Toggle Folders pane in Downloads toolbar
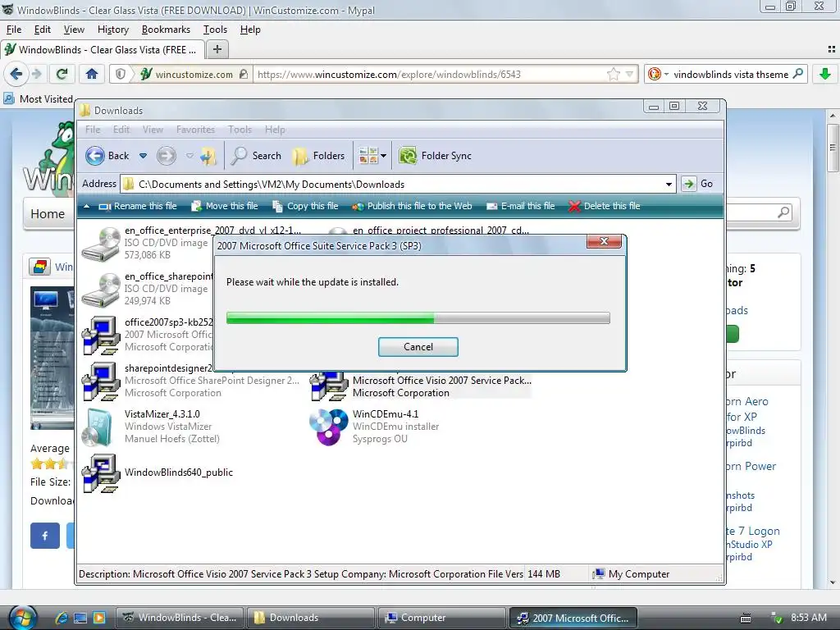 pyautogui.click(x=318, y=155)
